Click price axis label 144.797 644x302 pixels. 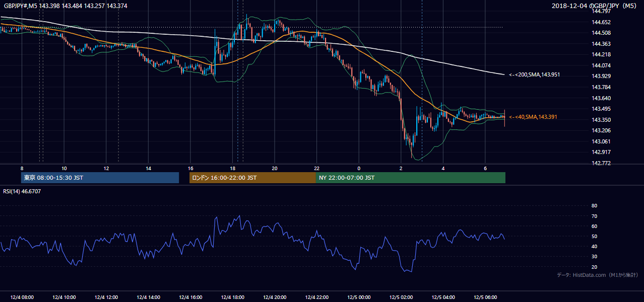point(601,11)
